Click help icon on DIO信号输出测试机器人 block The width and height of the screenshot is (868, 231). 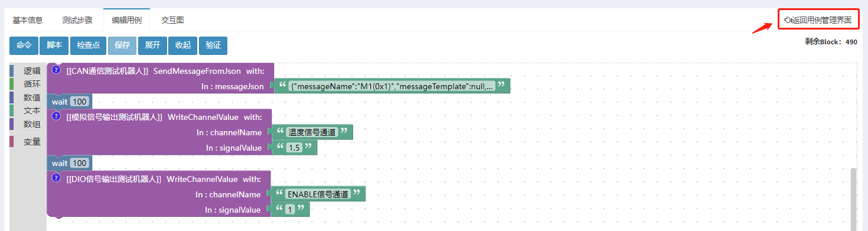[57, 178]
